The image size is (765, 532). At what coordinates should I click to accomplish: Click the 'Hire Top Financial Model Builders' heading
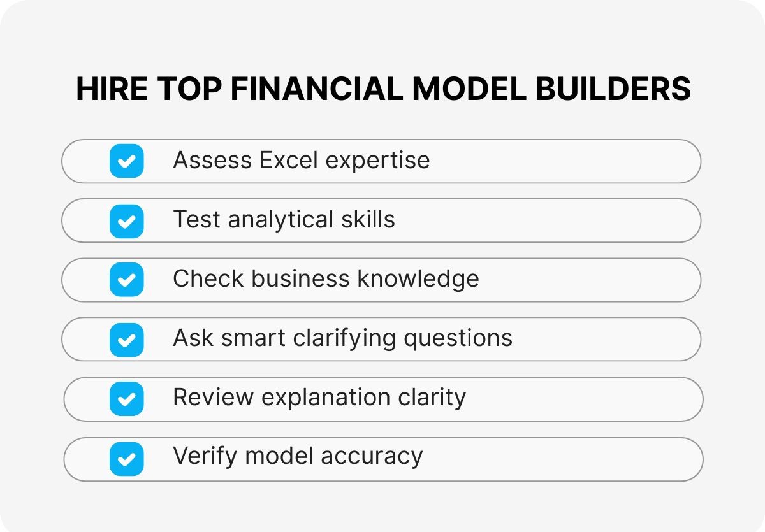[x=383, y=89]
